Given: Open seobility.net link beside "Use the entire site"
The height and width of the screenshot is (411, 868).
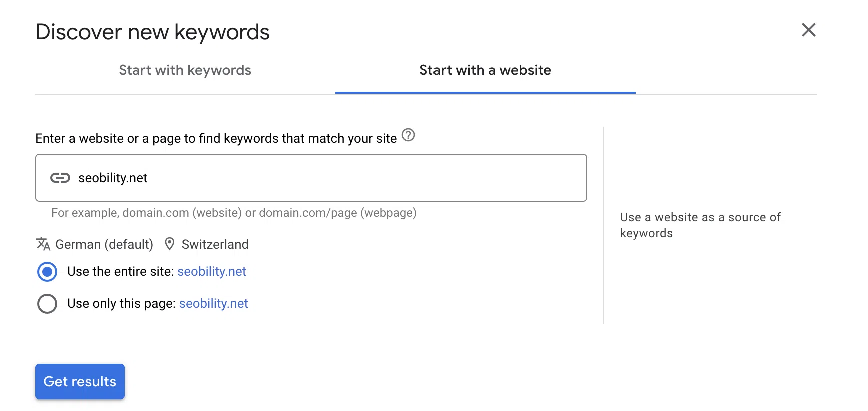Looking at the screenshot, I should [x=211, y=272].
